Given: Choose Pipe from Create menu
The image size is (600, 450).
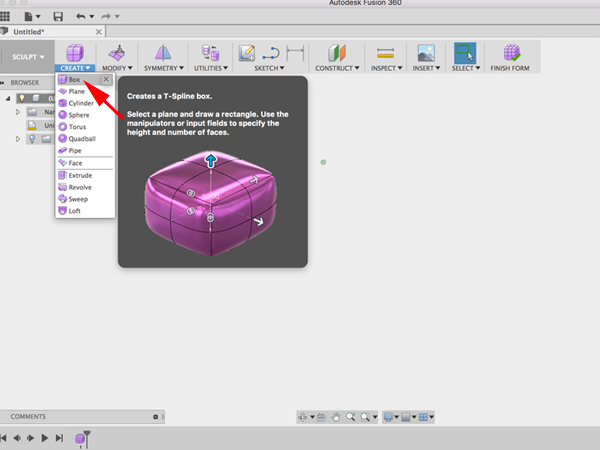Looking at the screenshot, I should coord(85,150).
